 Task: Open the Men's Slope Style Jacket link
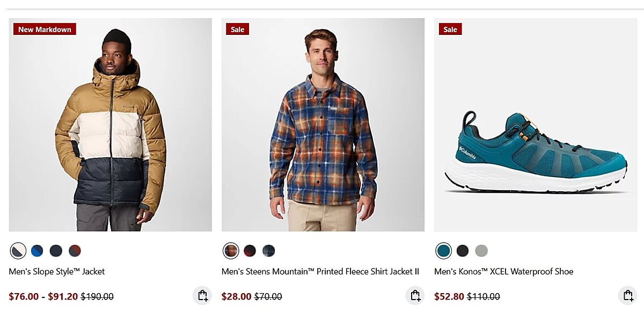[57, 272]
